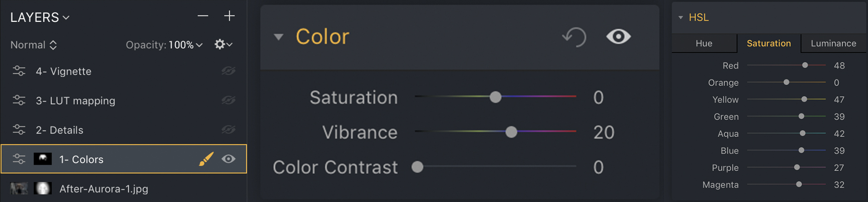This screenshot has width=868, height=202.
Task: Switch to the Hue tab
Action: 704,43
